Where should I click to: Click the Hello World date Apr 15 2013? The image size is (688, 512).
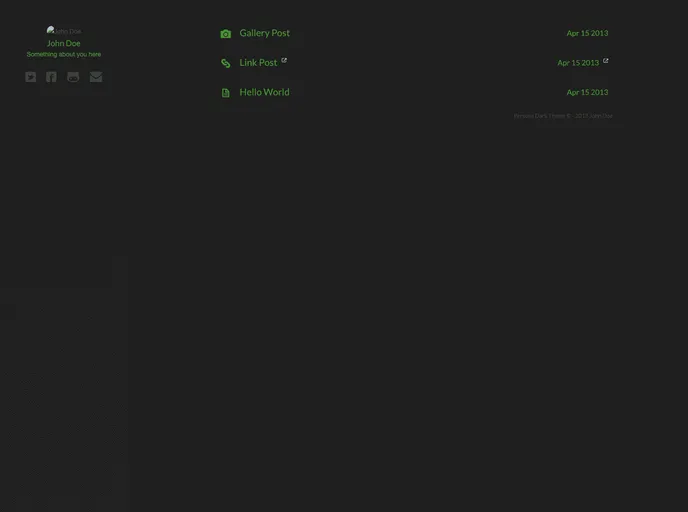tap(587, 92)
